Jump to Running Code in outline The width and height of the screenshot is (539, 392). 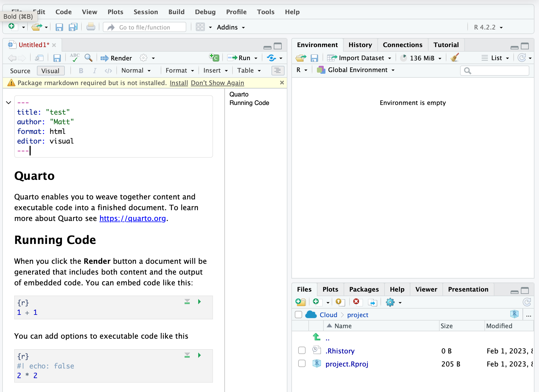pyautogui.click(x=249, y=103)
